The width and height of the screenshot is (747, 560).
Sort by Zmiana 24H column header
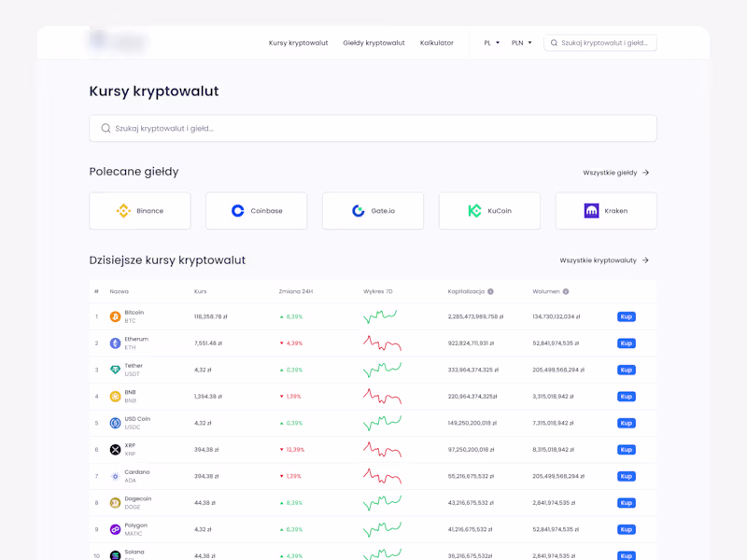(296, 291)
